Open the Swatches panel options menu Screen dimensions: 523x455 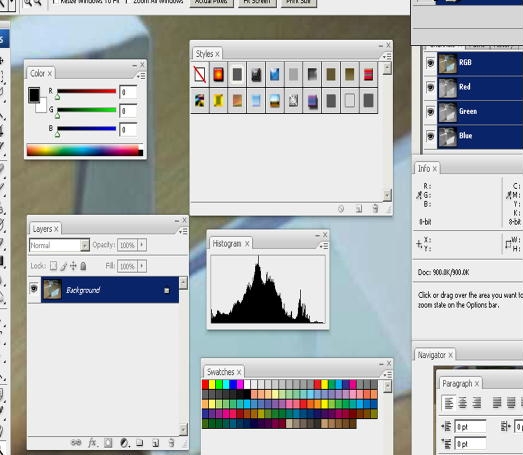[388, 375]
